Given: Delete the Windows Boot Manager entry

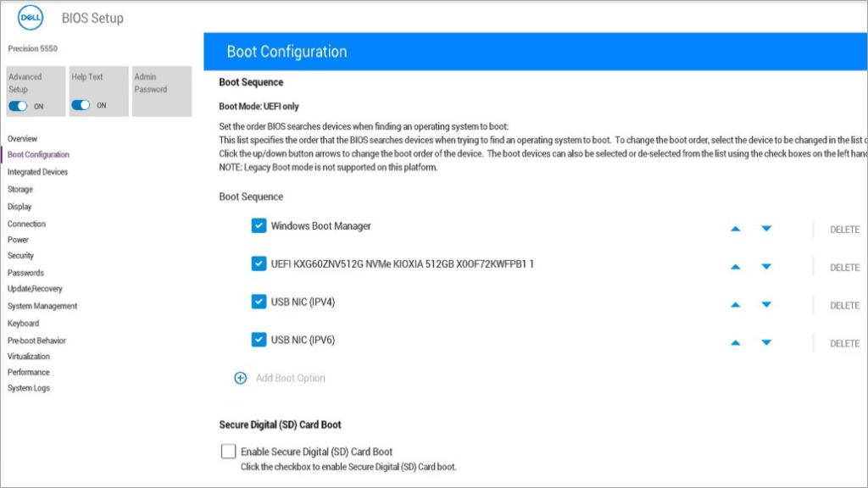Looking at the screenshot, I should pos(844,230).
